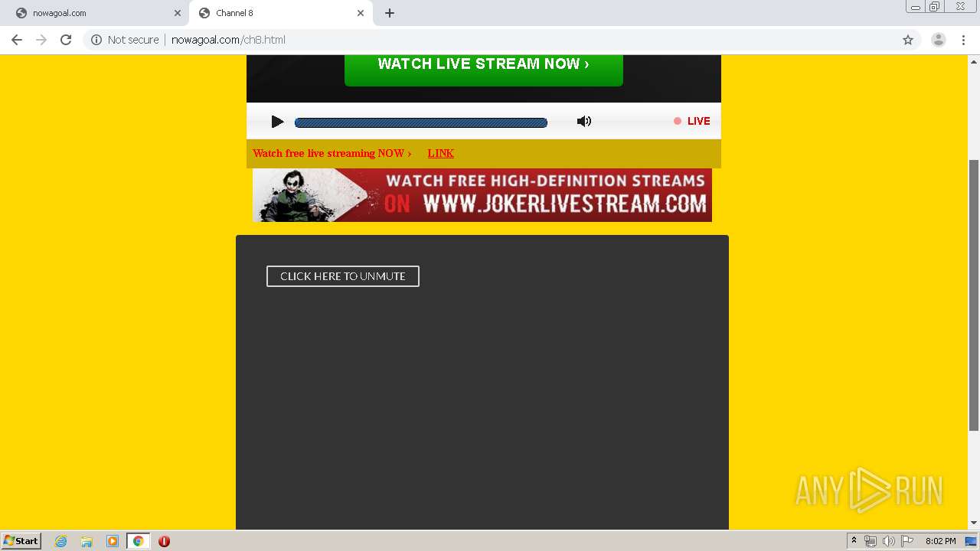Click the scrollbar down arrow

tap(974, 523)
